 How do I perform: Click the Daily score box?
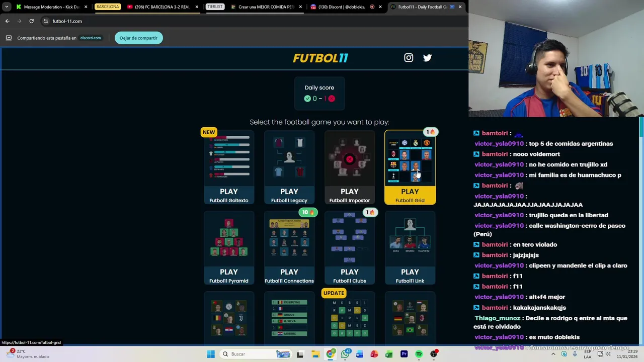(x=319, y=93)
